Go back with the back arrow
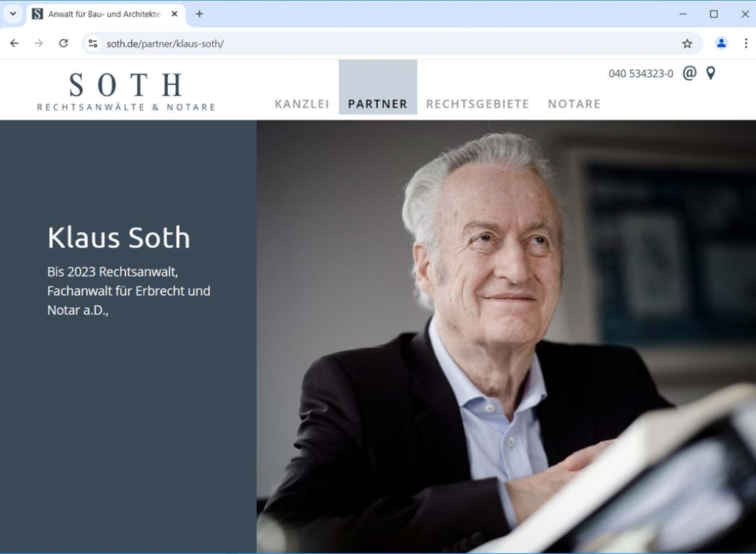This screenshot has width=756, height=554. [15, 43]
